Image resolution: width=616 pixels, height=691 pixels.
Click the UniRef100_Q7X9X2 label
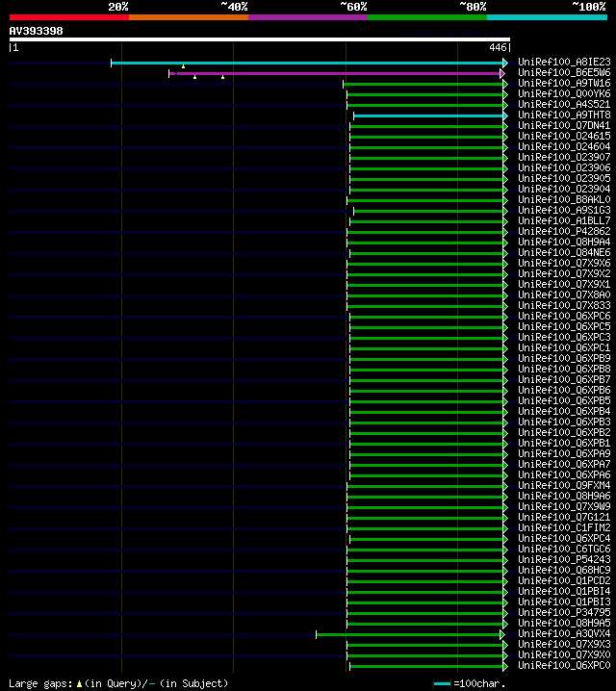(x=564, y=273)
